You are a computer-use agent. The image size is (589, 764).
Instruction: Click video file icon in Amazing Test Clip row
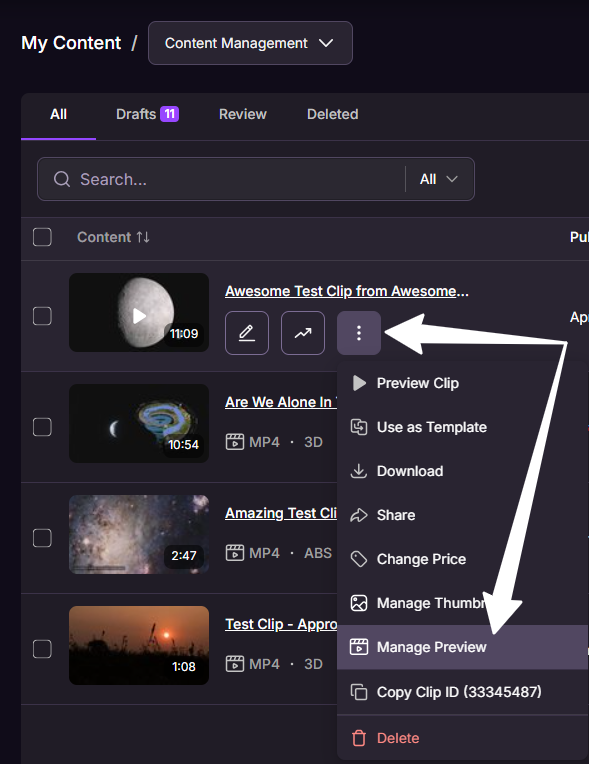click(x=235, y=553)
